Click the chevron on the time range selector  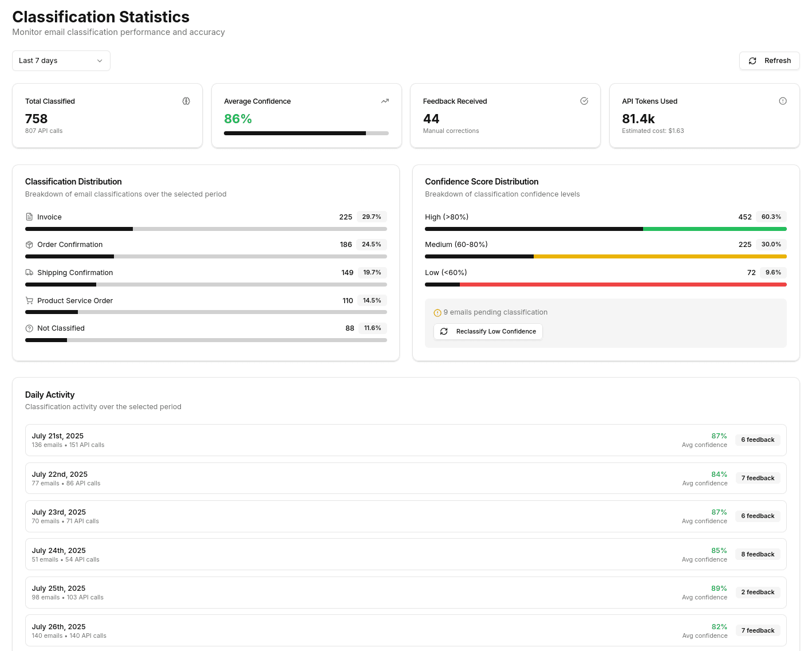(100, 61)
